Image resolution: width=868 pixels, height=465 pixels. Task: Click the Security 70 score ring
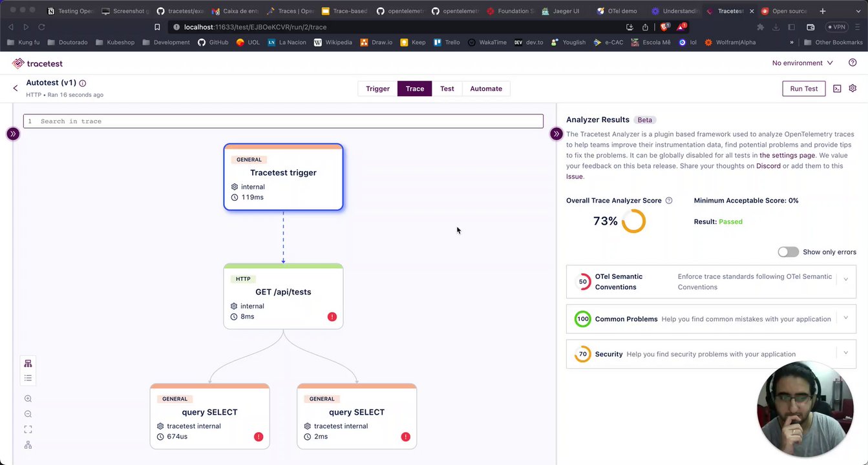click(x=582, y=354)
